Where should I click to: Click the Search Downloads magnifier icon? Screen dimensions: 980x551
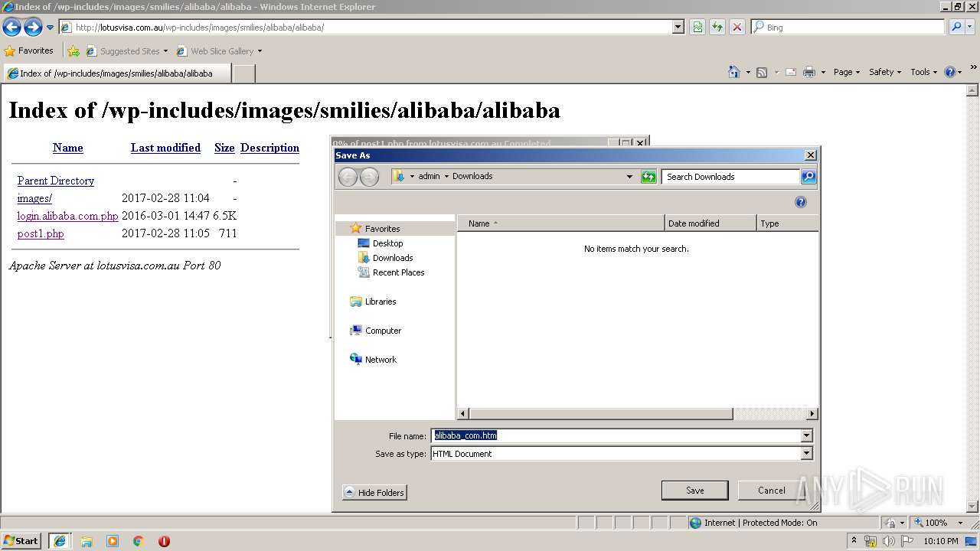(808, 177)
